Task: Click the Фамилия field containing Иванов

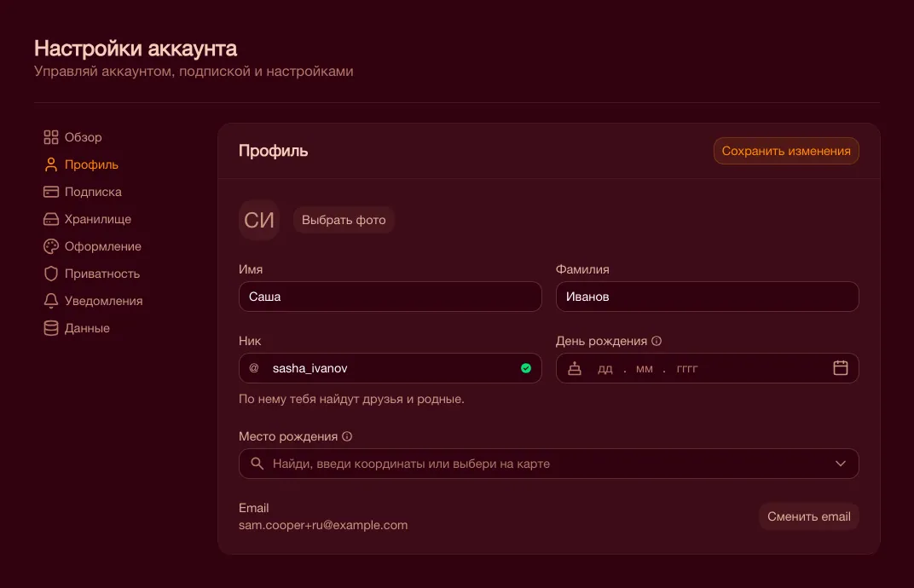Action: coord(707,297)
